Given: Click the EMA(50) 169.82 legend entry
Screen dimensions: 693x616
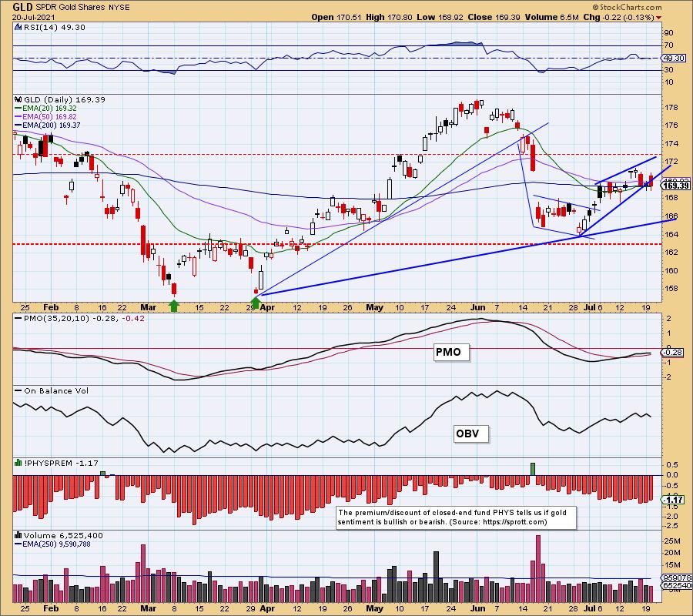Looking at the screenshot, I should (x=46, y=117).
